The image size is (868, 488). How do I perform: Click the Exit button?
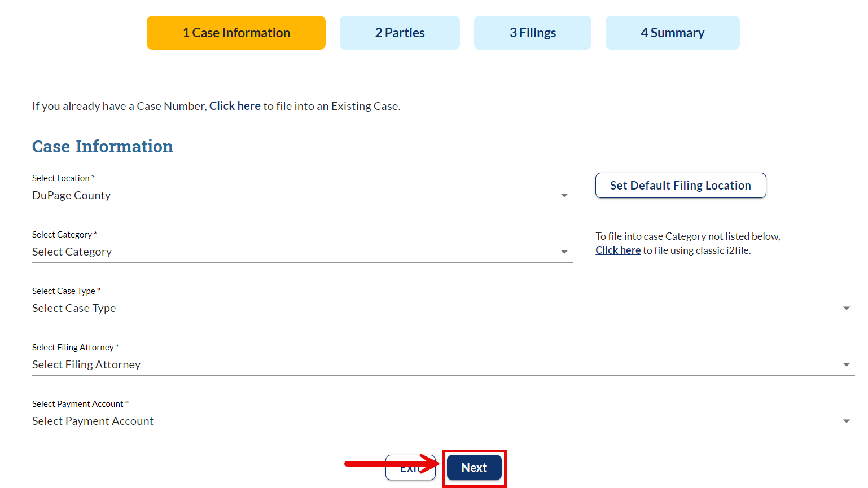click(x=410, y=468)
